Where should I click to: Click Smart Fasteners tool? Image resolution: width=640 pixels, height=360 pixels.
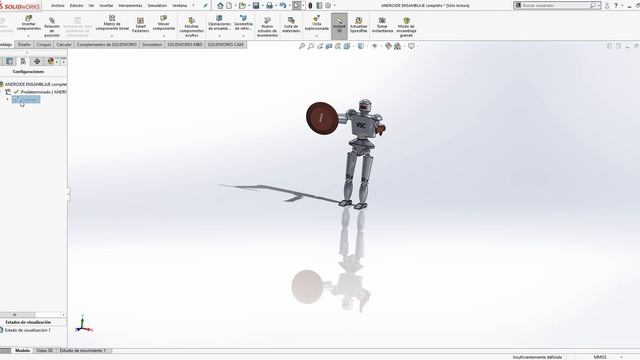tap(140, 25)
